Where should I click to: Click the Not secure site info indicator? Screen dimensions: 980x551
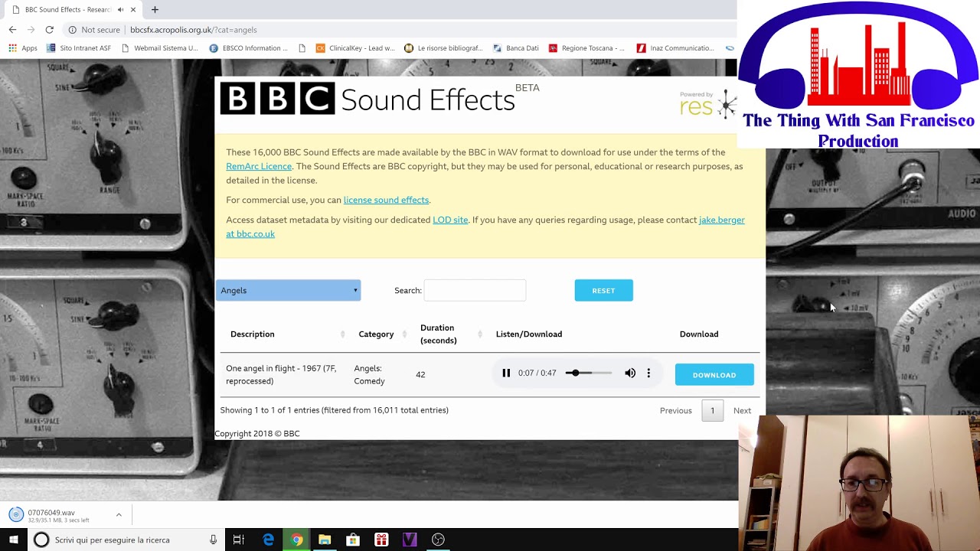tap(94, 30)
